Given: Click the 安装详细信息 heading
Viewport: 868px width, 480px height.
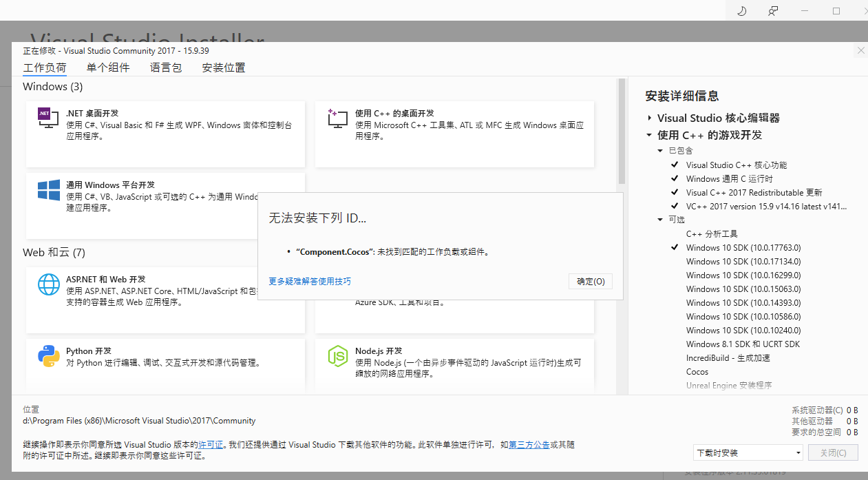Looking at the screenshot, I should click(x=682, y=96).
